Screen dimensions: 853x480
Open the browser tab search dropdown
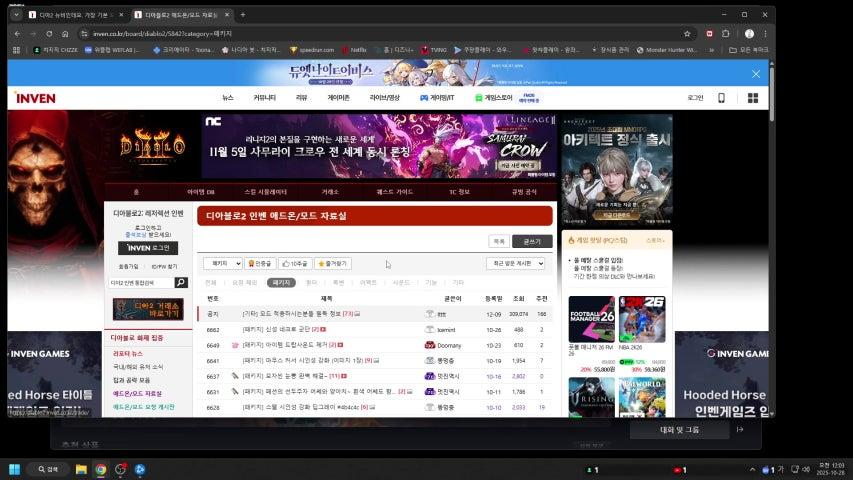tap(16, 15)
